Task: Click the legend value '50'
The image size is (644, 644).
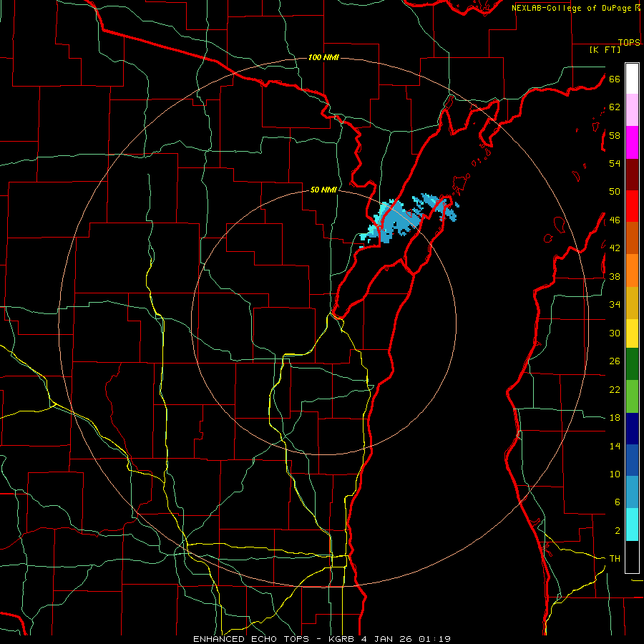Action: 615,192
